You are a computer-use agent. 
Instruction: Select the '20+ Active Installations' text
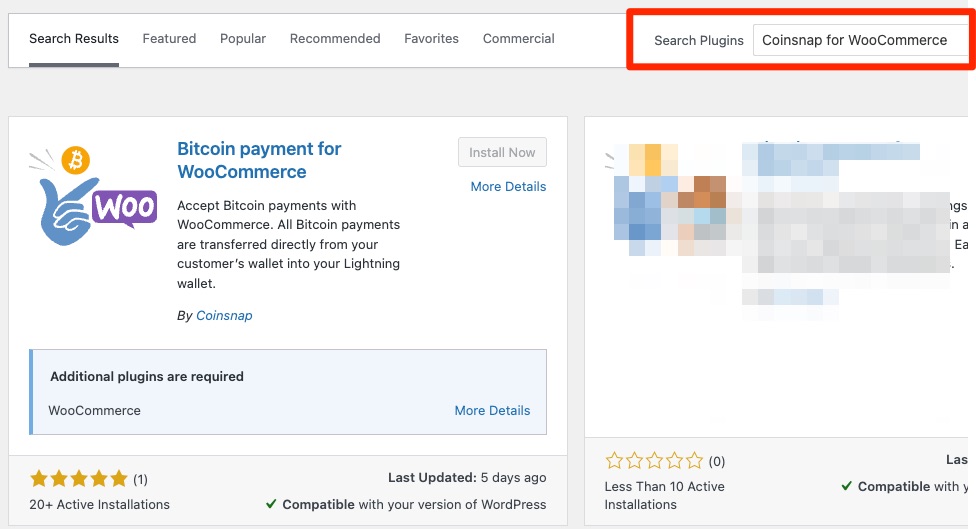coord(100,505)
